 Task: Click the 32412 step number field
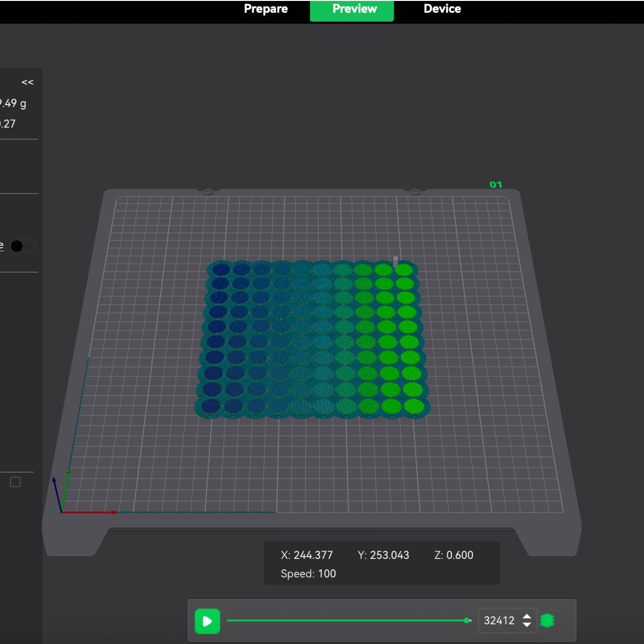[499, 621]
